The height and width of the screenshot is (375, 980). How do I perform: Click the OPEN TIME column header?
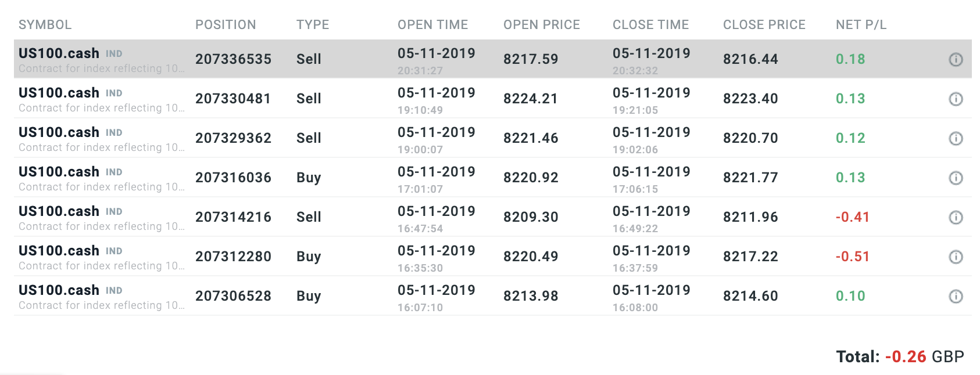(432, 25)
